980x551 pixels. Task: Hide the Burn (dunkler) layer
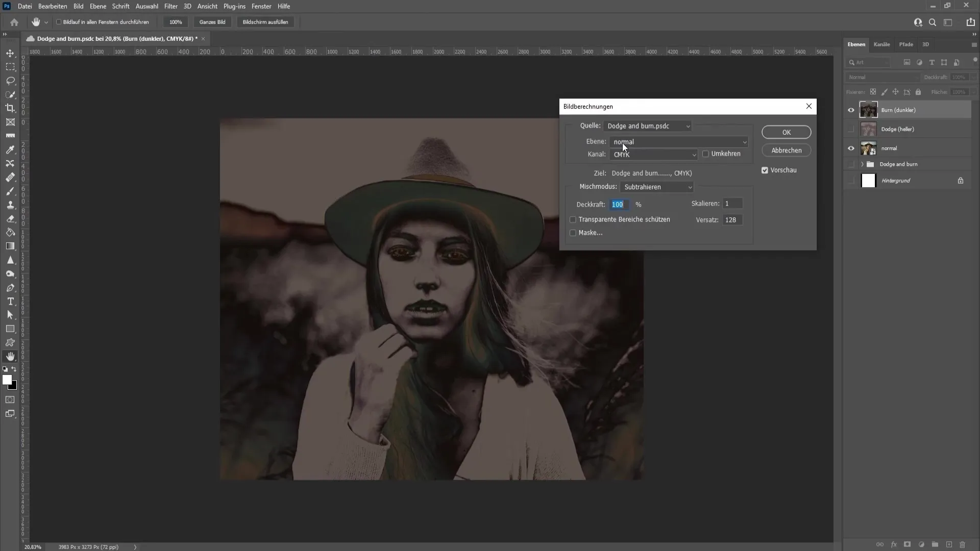coord(851,110)
